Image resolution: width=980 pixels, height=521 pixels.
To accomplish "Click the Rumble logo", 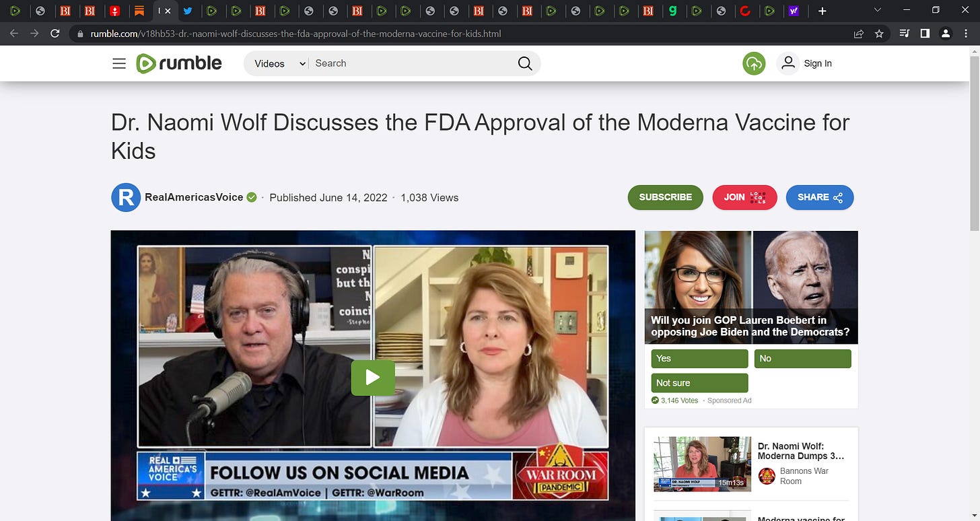I will tap(179, 63).
